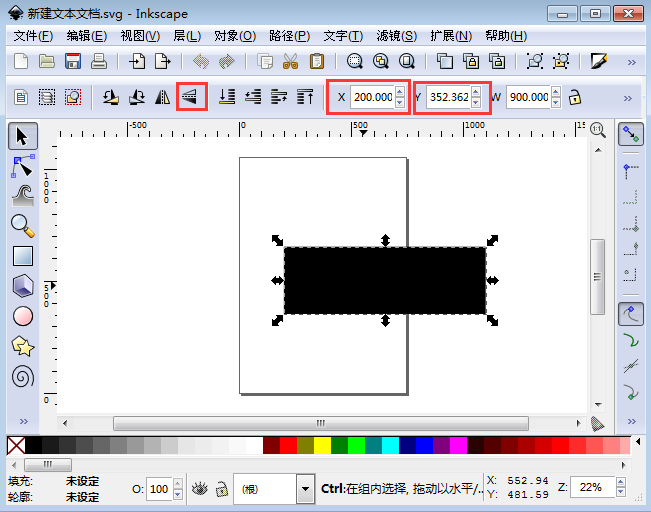Choose the Node edit tool

tap(23, 166)
